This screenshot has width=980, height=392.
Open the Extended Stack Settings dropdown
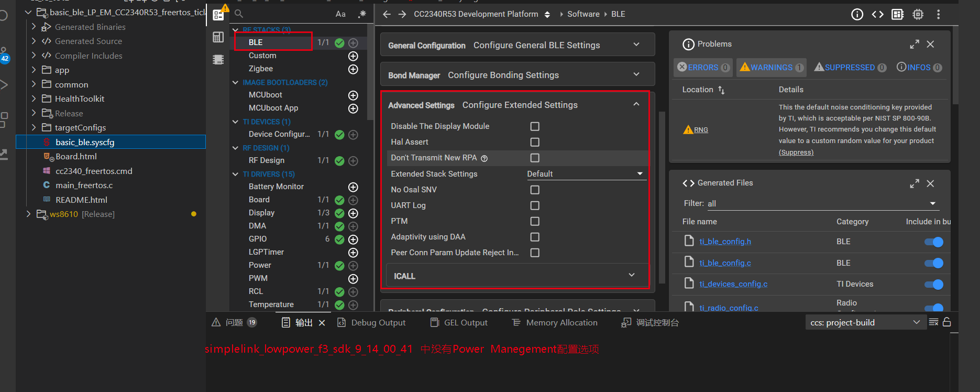[x=587, y=174]
